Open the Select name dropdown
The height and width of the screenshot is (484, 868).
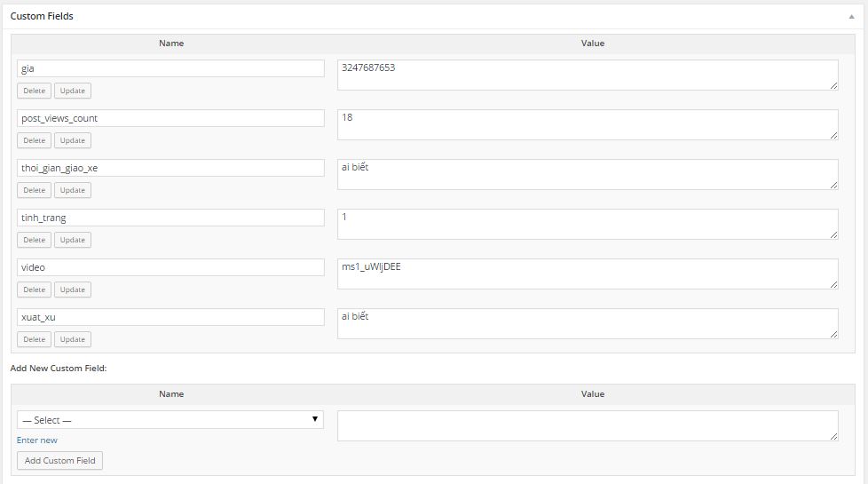(170, 420)
